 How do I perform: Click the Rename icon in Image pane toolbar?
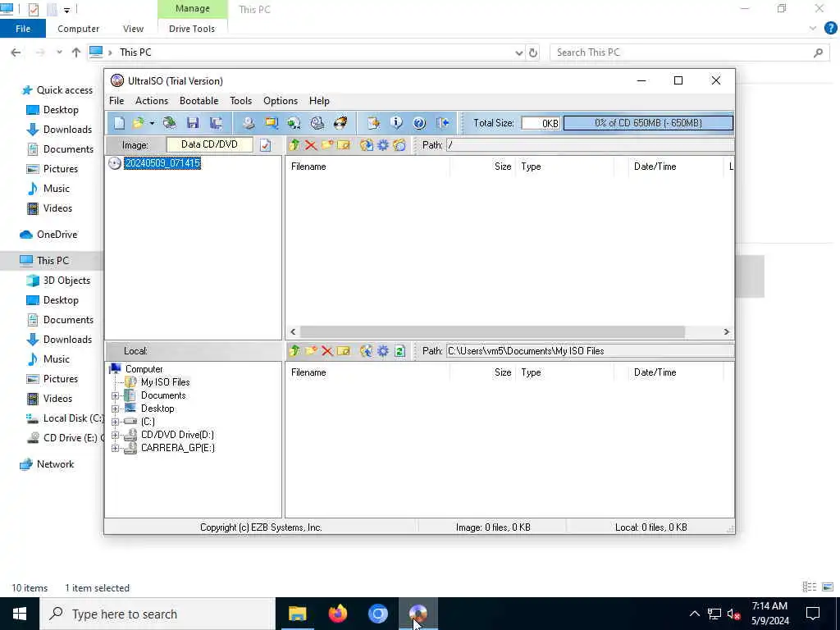[344, 145]
